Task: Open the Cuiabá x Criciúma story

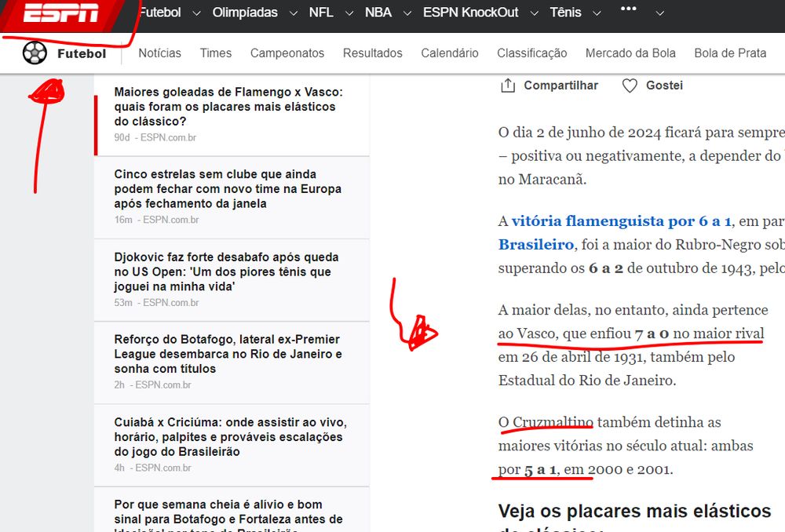Action: coord(230,437)
